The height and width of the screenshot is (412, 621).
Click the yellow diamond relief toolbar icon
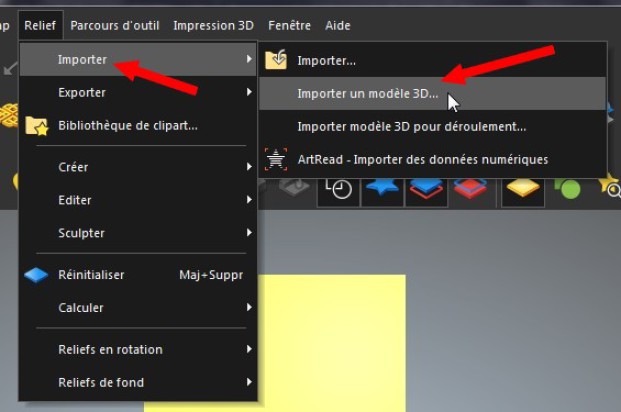coord(523,191)
